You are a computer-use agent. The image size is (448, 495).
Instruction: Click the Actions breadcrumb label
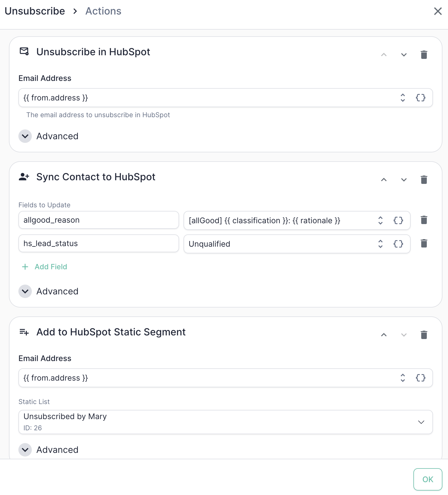(103, 11)
